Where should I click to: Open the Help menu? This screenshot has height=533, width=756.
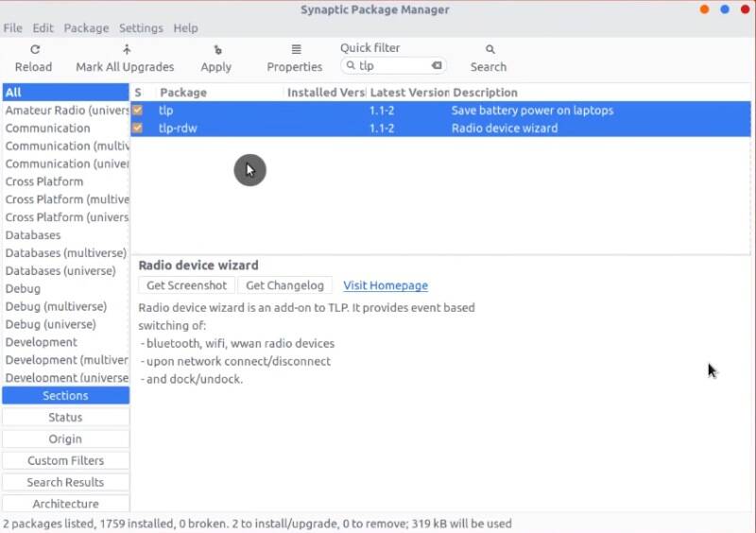tap(185, 28)
